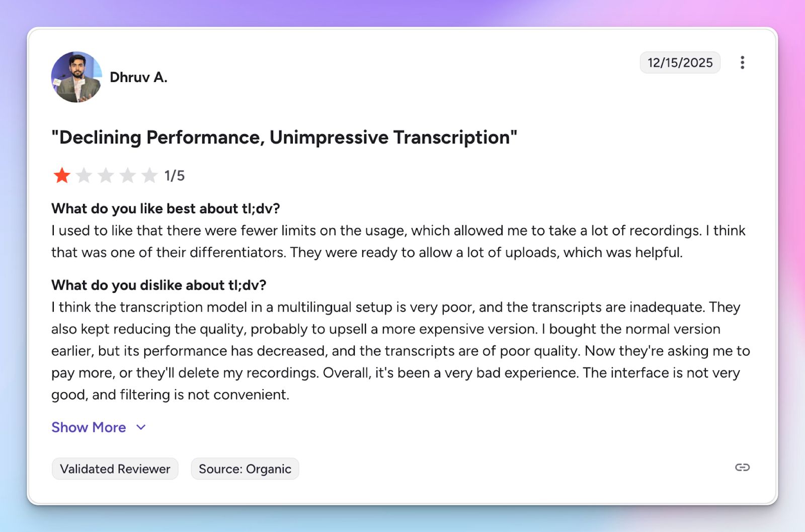Expand the hidden review details

pos(89,427)
